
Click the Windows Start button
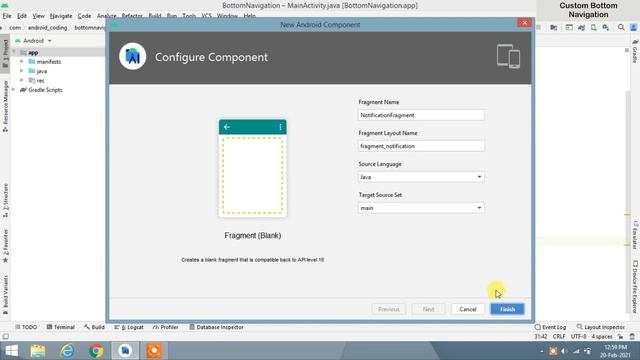click(x=11, y=351)
